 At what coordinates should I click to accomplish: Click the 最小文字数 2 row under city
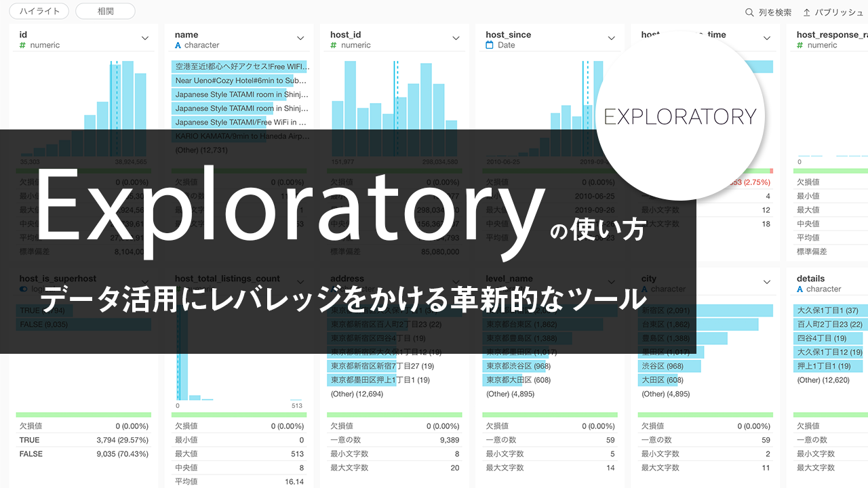(705, 454)
